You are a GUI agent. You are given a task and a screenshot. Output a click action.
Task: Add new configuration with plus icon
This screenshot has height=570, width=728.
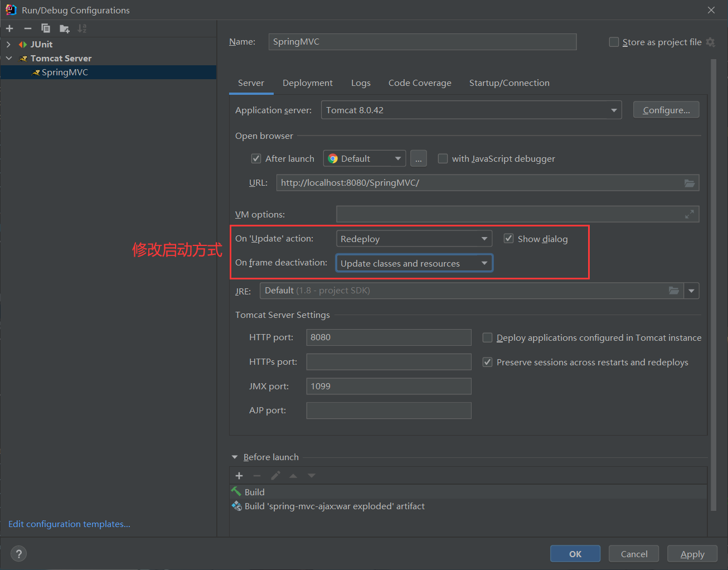(x=9, y=28)
